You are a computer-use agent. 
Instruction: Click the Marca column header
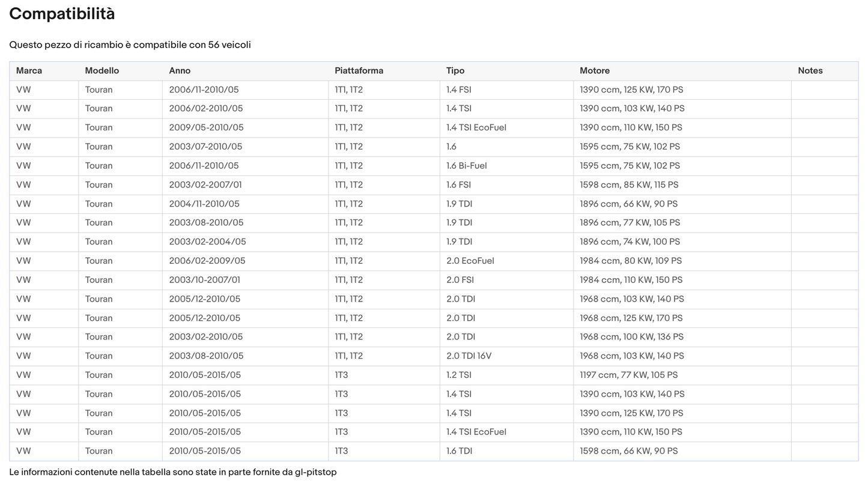coord(29,71)
